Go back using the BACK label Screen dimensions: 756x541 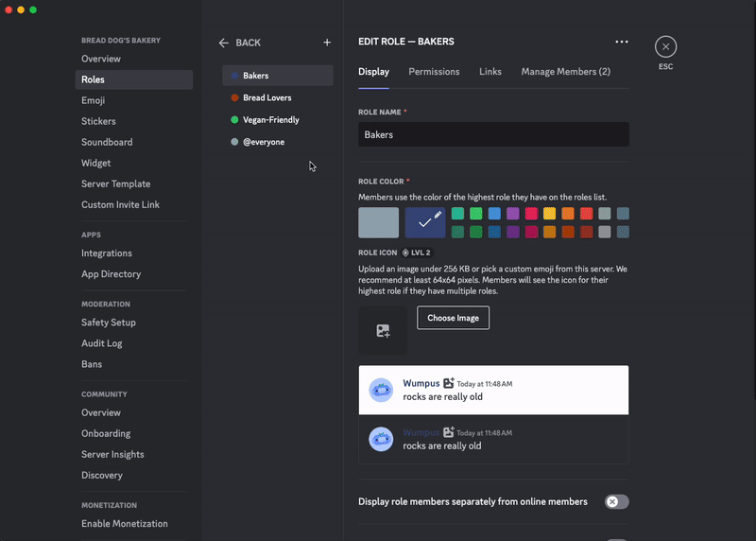pyautogui.click(x=248, y=43)
